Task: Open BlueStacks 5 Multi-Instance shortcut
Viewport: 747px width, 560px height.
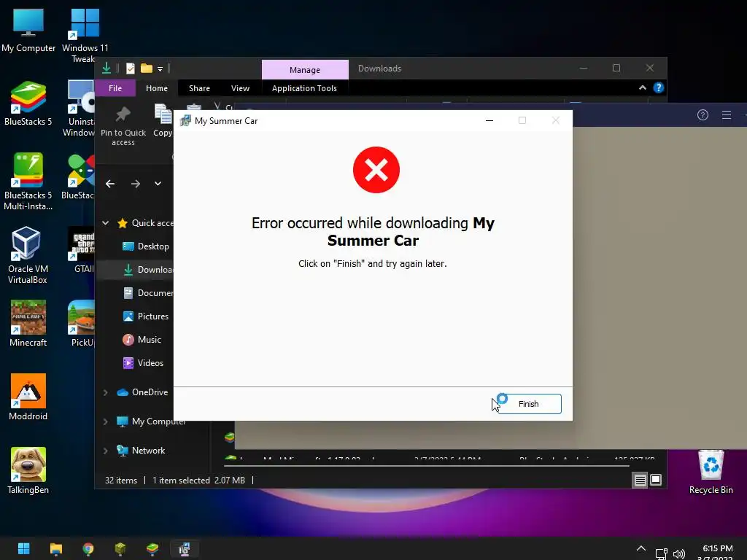Action: 28,182
